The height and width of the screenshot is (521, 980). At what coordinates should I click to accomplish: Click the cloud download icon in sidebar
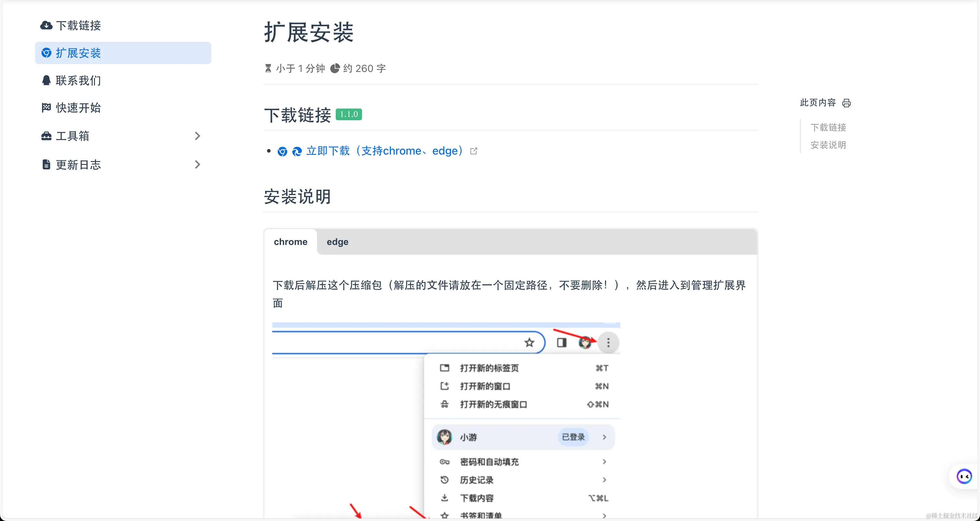[46, 26]
